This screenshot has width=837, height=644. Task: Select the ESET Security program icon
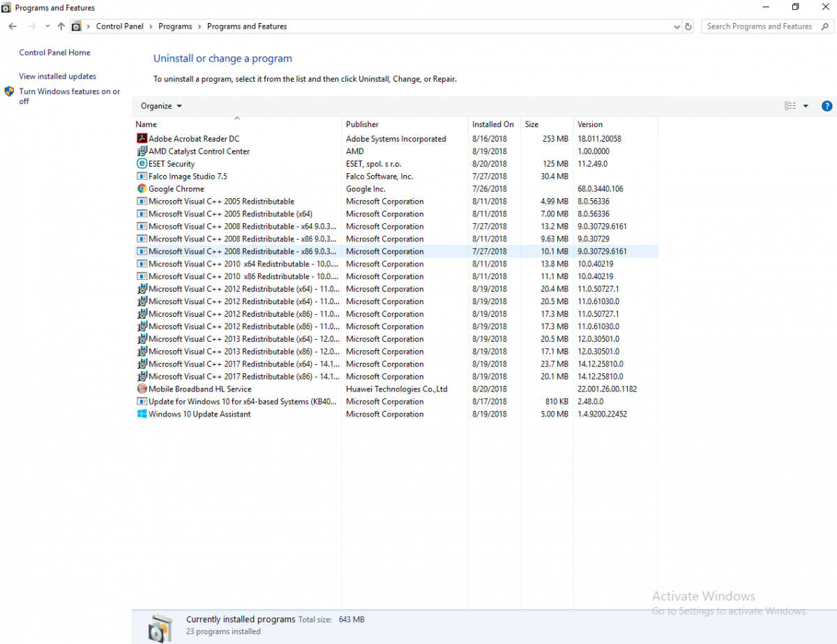click(x=142, y=164)
